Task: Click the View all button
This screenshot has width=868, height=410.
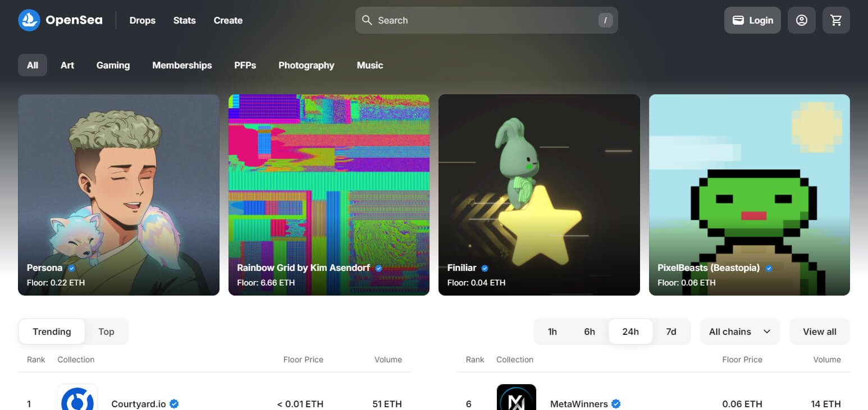Action: pyautogui.click(x=820, y=331)
